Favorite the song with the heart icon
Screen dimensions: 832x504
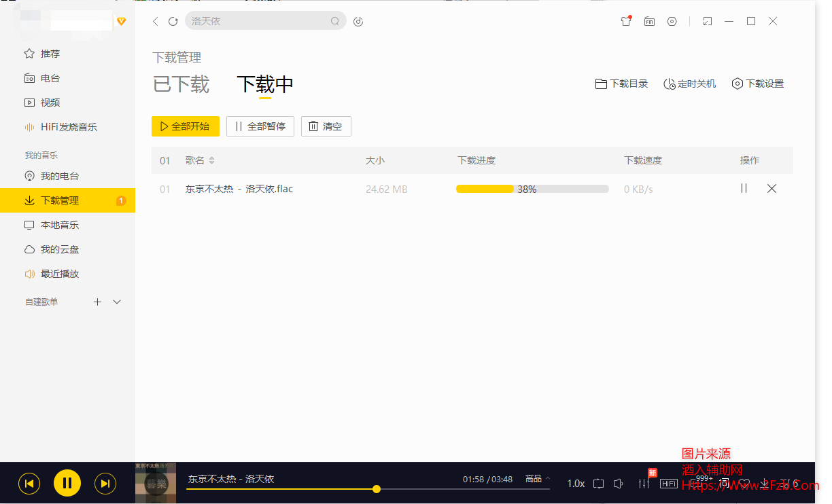coord(744,484)
